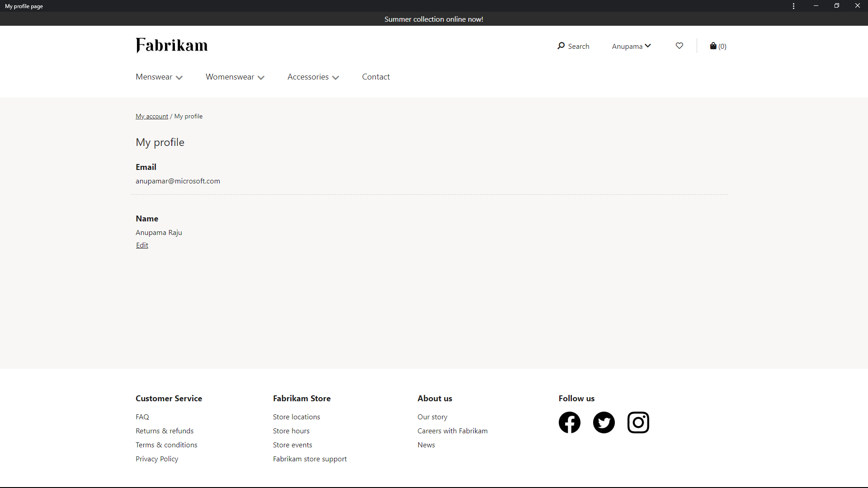Select the Privacy Policy footer link
The width and height of the screenshot is (868, 488).
(x=157, y=458)
